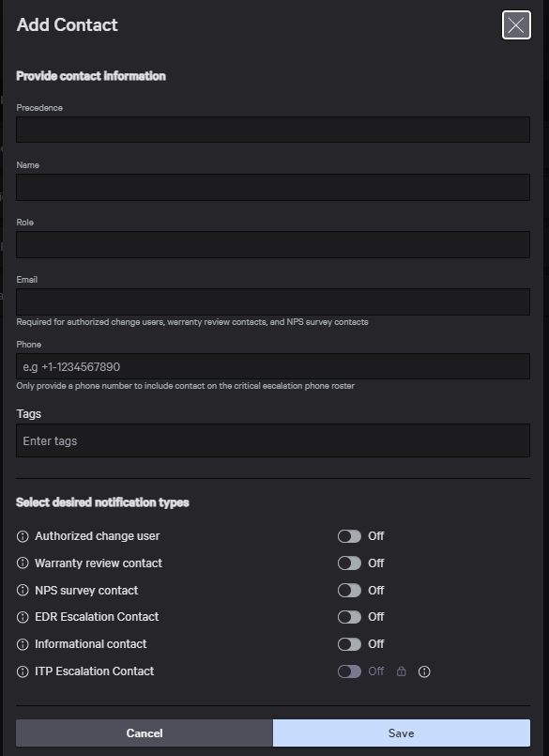Enable EDR Escalation Contact toggle
Image resolution: width=549 pixels, height=756 pixels.
[349, 617]
